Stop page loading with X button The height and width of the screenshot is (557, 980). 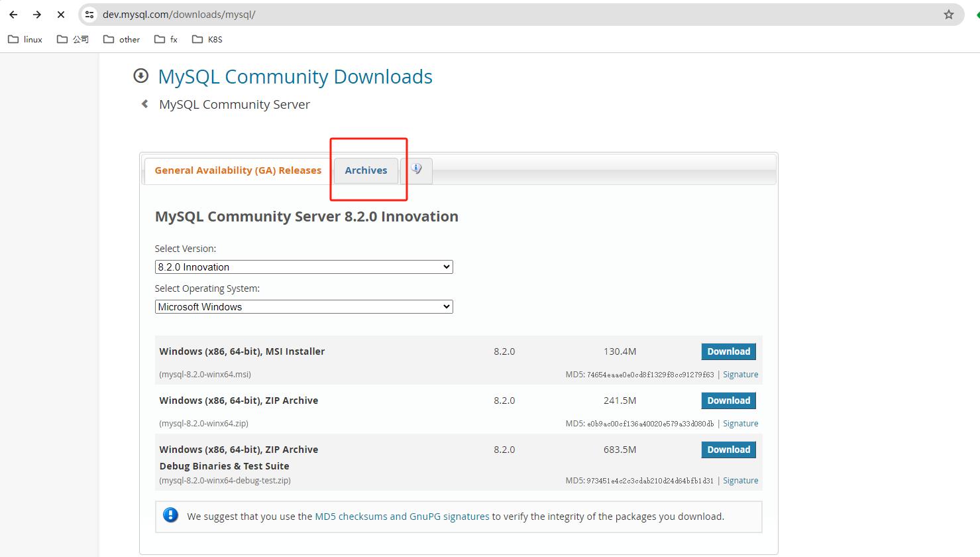pos(61,15)
